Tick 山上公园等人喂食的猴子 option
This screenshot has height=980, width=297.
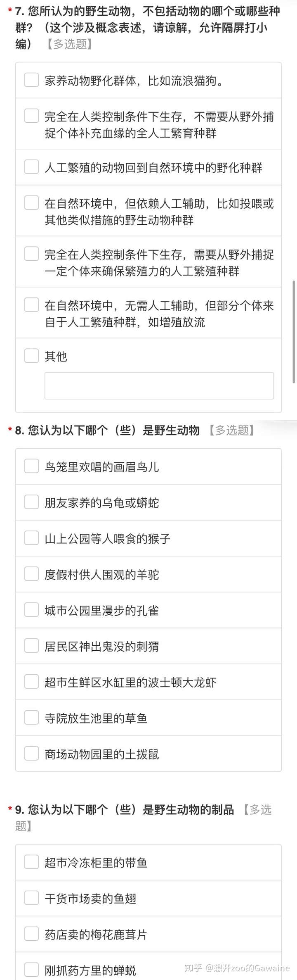pyautogui.click(x=31, y=538)
